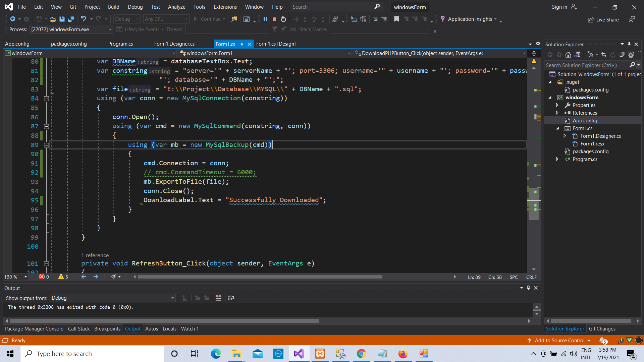Switch to the Program.cs tab

pos(120,44)
